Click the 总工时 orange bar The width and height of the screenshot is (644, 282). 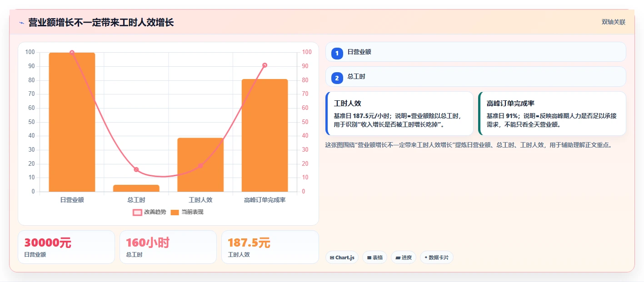coord(136,188)
